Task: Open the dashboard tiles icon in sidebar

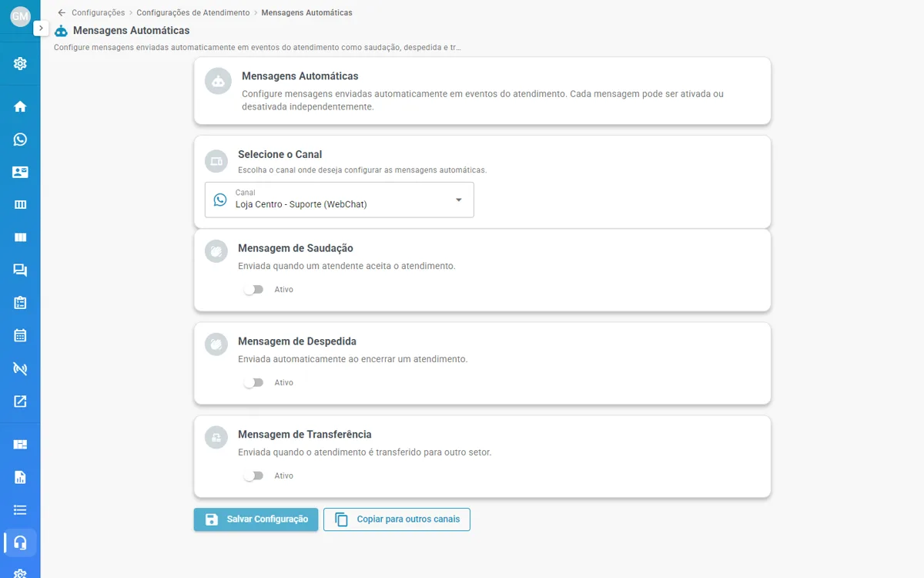Action: 20,445
